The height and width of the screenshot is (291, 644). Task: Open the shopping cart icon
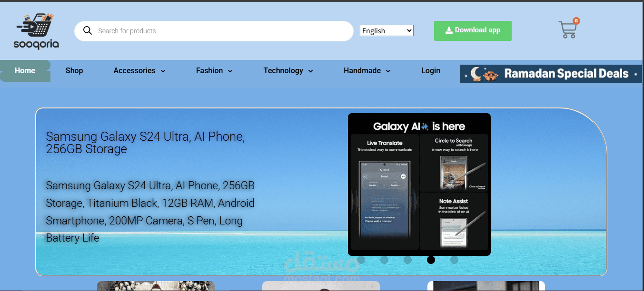tap(567, 30)
